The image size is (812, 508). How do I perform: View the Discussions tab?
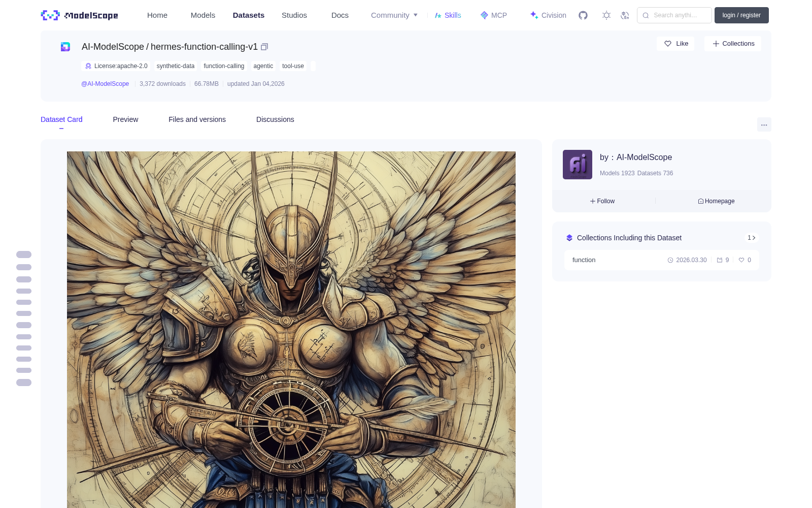coord(275,119)
